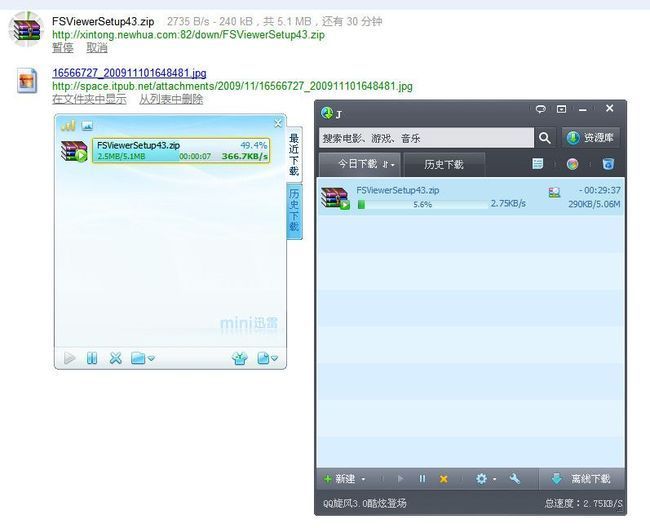Click 暂停 to pause the browser download

coord(63,48)
